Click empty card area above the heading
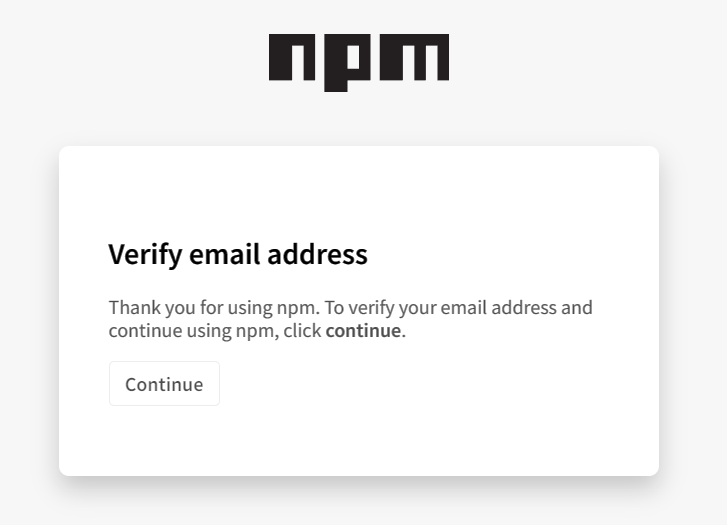This screenshot has height=525, width=727. point(359,192)
